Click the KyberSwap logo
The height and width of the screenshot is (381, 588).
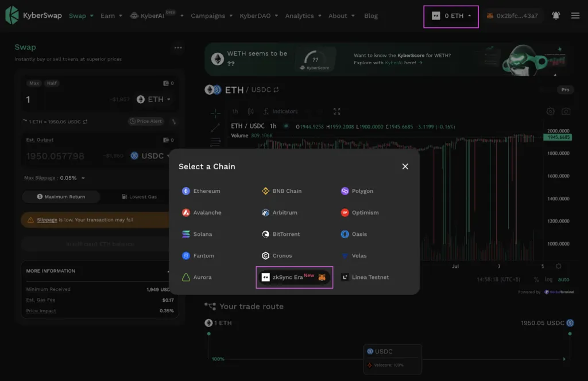[33, 15]
